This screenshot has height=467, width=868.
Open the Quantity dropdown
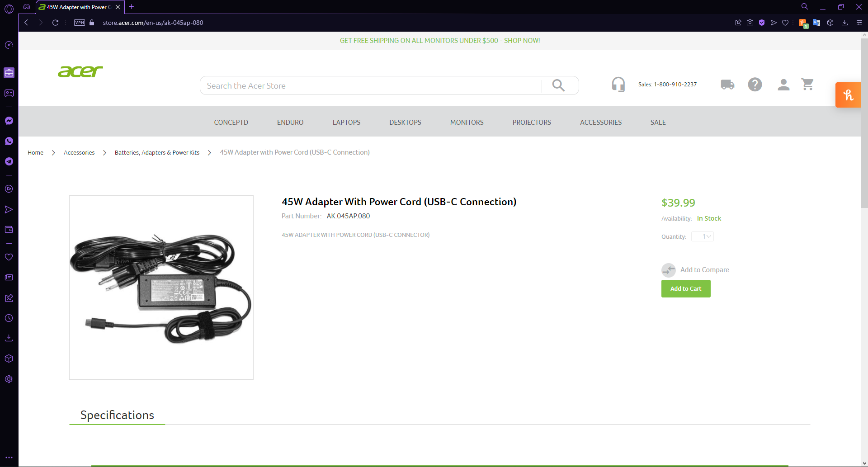703,236
